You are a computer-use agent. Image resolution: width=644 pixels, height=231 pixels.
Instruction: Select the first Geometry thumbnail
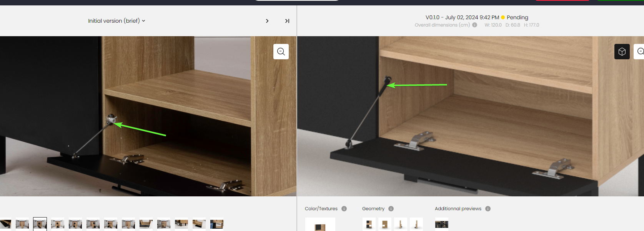[x=369, y=224]
